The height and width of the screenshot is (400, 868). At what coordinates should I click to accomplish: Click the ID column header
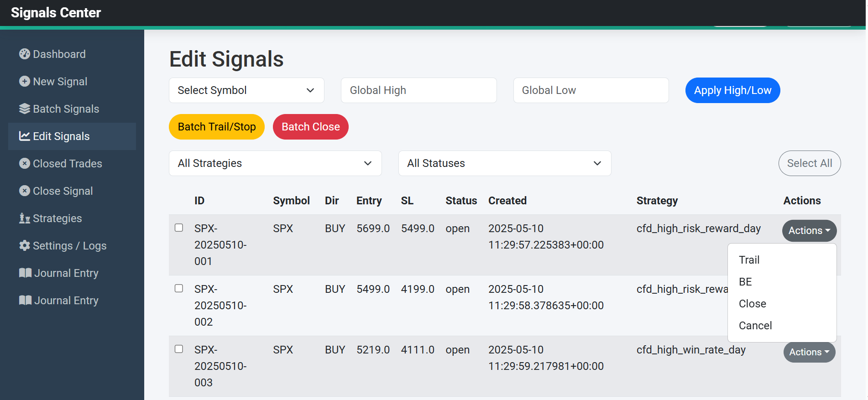199,201
